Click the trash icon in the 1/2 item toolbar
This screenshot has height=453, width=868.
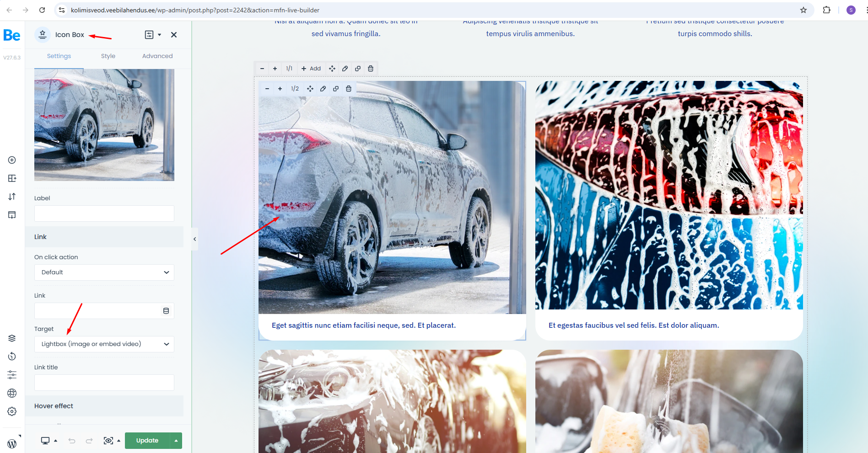(x=349, y=89)
